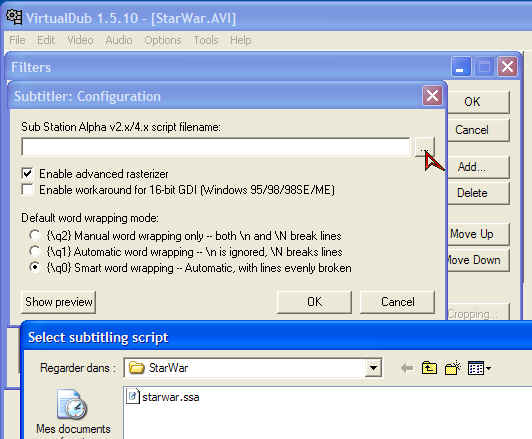Create a new folder icon

[x=453, y=368]
